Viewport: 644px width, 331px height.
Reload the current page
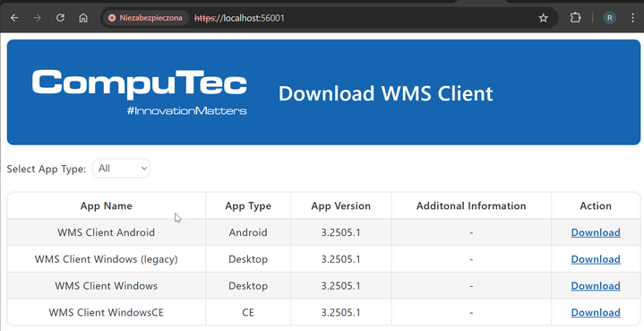60,18
